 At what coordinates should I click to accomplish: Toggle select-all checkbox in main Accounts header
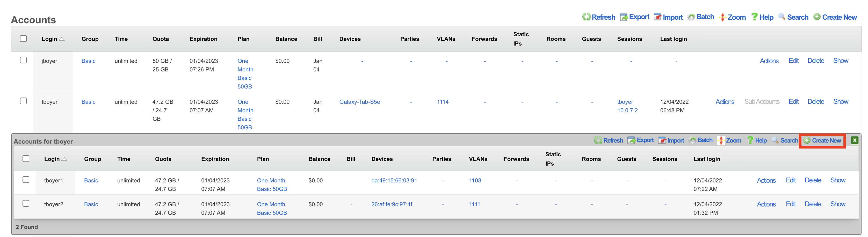click(23, 39)
